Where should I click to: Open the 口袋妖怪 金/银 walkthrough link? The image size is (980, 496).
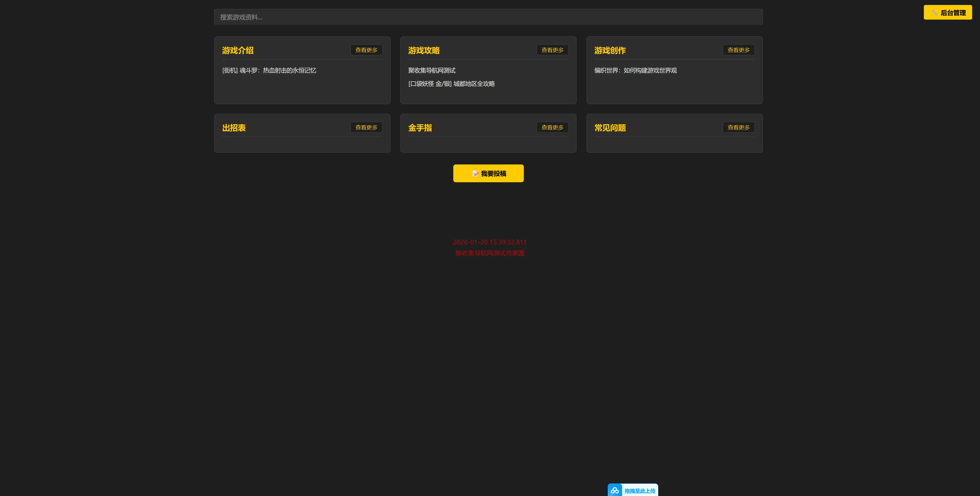[451, 84]
